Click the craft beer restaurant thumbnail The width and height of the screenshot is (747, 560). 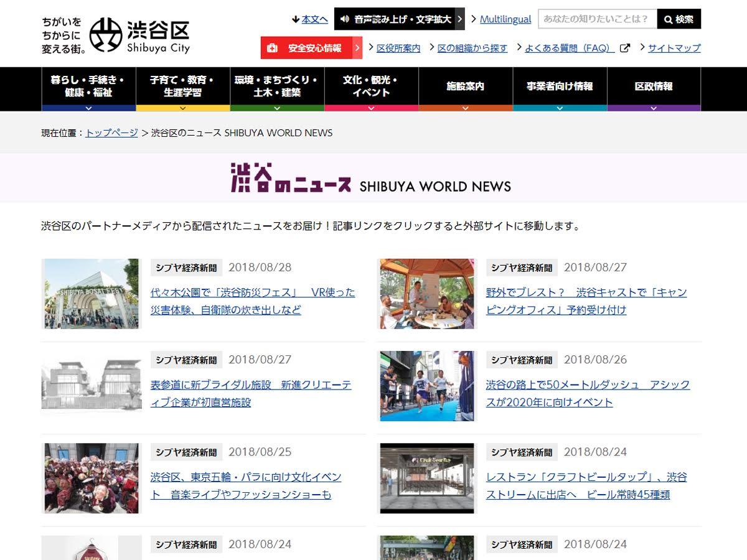pos(427,478)
